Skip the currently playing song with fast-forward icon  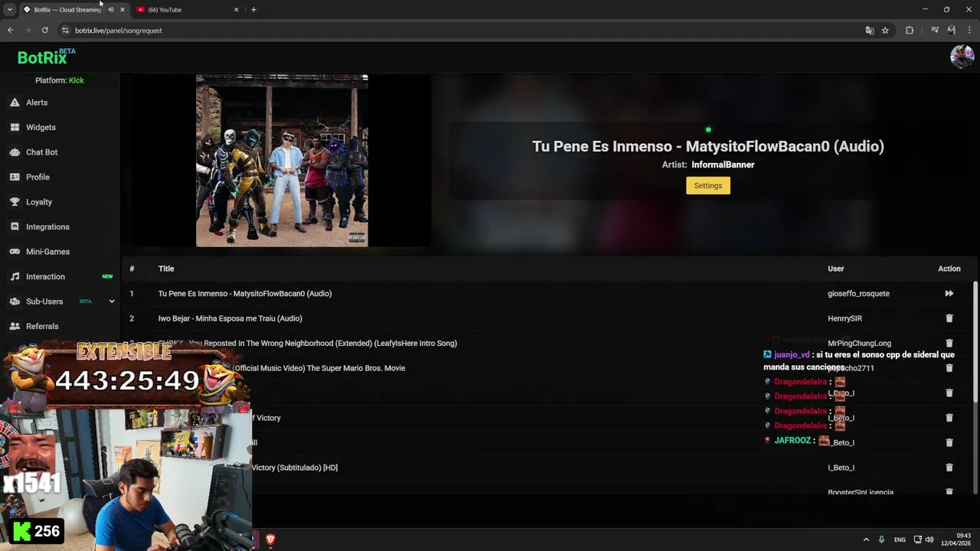click(949, 293)
